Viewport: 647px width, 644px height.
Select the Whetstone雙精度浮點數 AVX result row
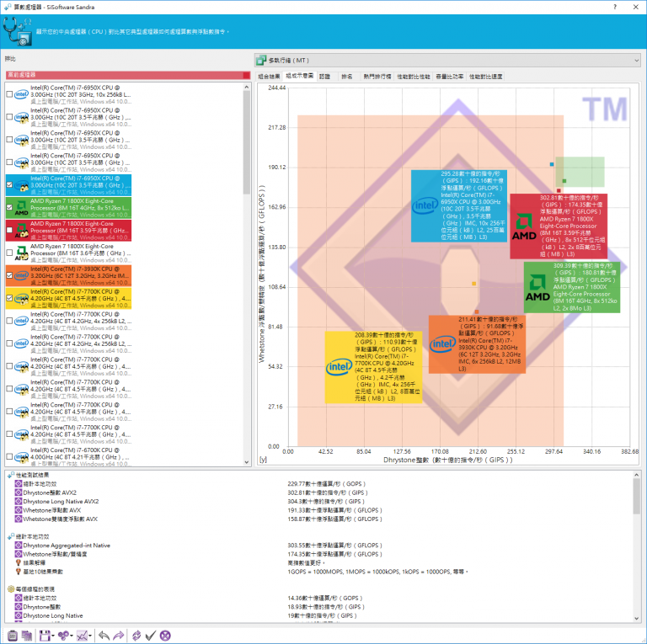[x=61, y=519]
